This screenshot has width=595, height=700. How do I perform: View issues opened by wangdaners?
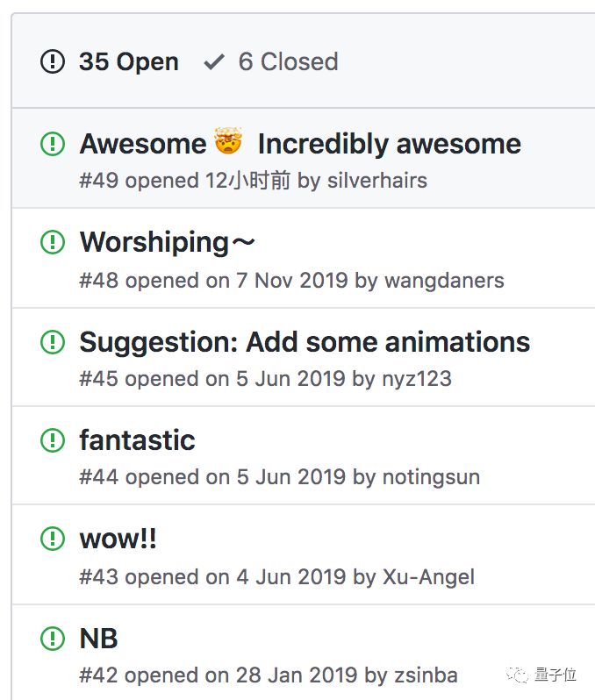tap(444, 280)
